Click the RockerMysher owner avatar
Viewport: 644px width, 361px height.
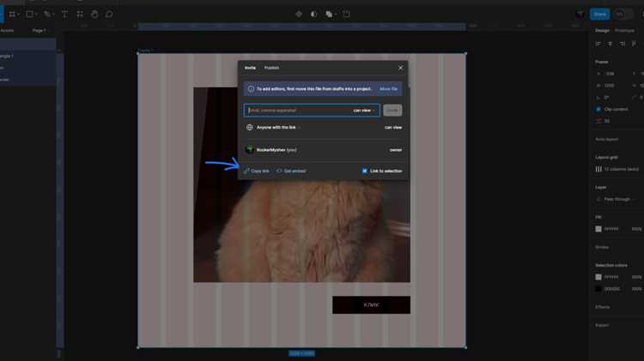pos(249,150)
